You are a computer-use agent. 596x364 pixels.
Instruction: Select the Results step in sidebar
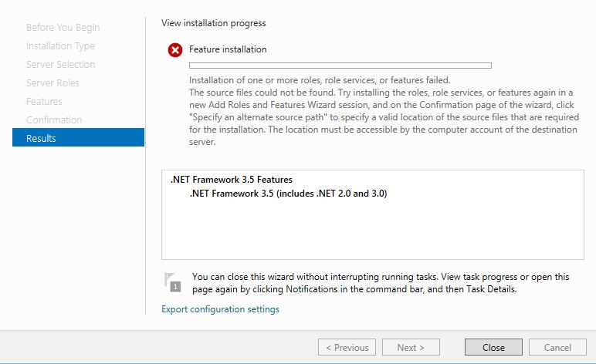point(78,137)
